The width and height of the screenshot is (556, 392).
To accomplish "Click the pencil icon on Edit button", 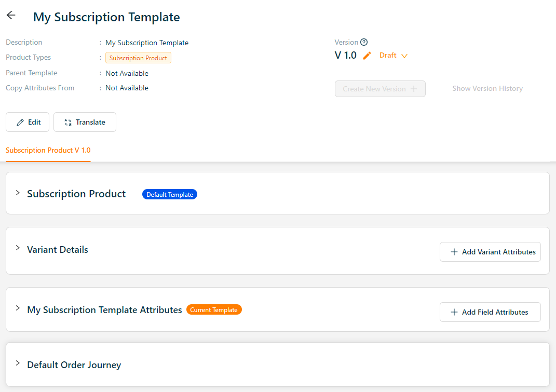I will coord(20,123).
